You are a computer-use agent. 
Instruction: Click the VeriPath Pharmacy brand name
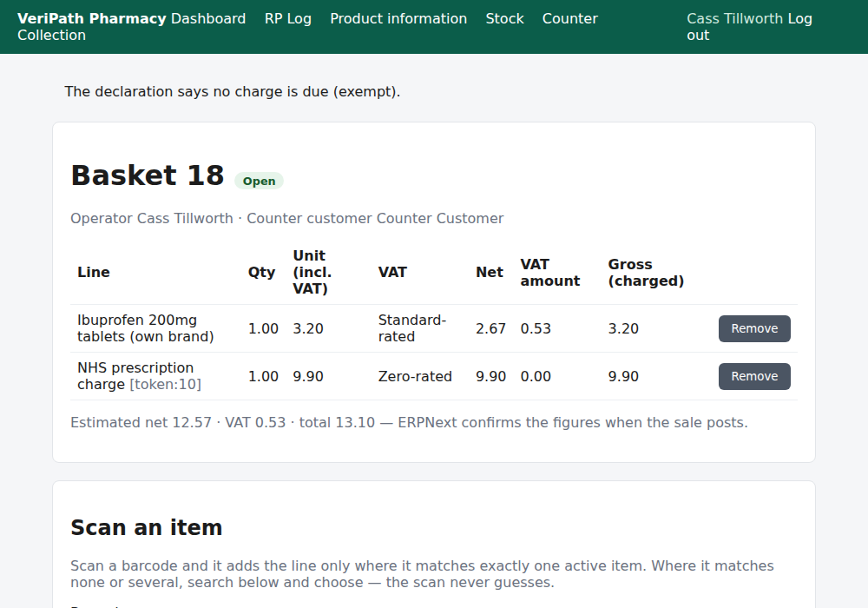(x=92, y=18)
